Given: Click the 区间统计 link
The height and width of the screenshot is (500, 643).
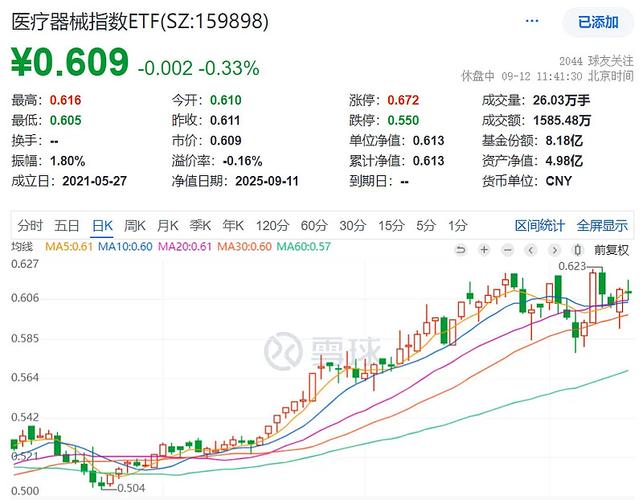Looking at the screenshot, I should click(x=540, y=225).
